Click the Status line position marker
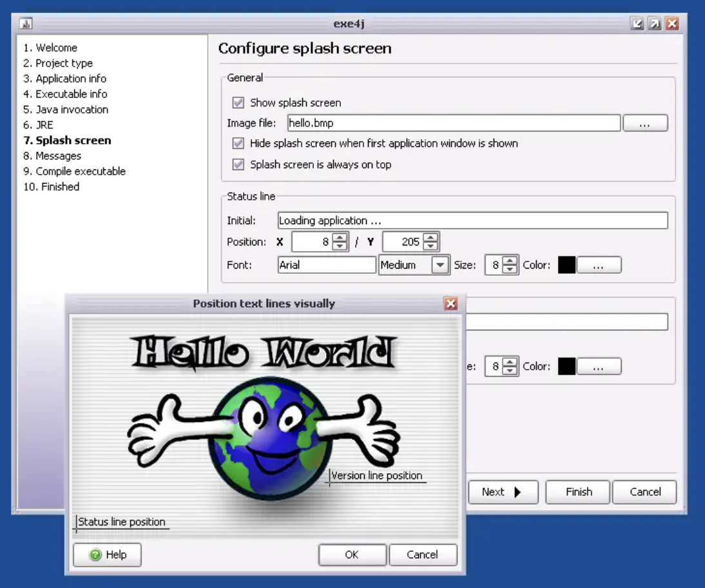705x588 pixels. coord(122,522)
